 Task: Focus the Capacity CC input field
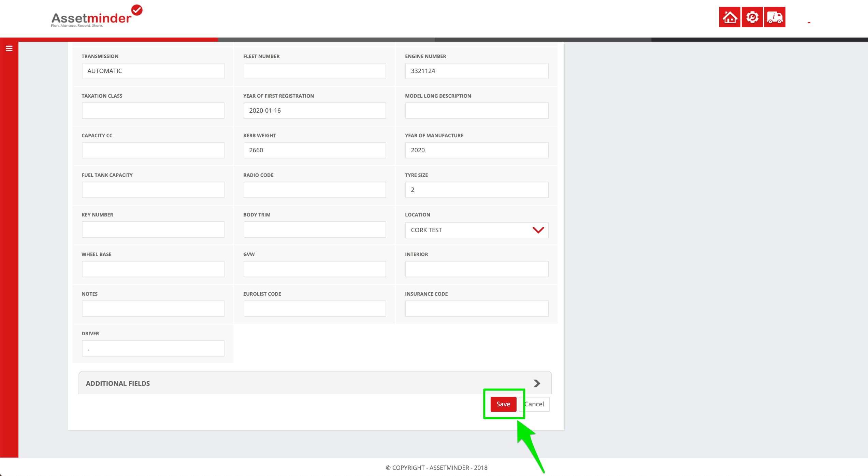pos(153,150)
